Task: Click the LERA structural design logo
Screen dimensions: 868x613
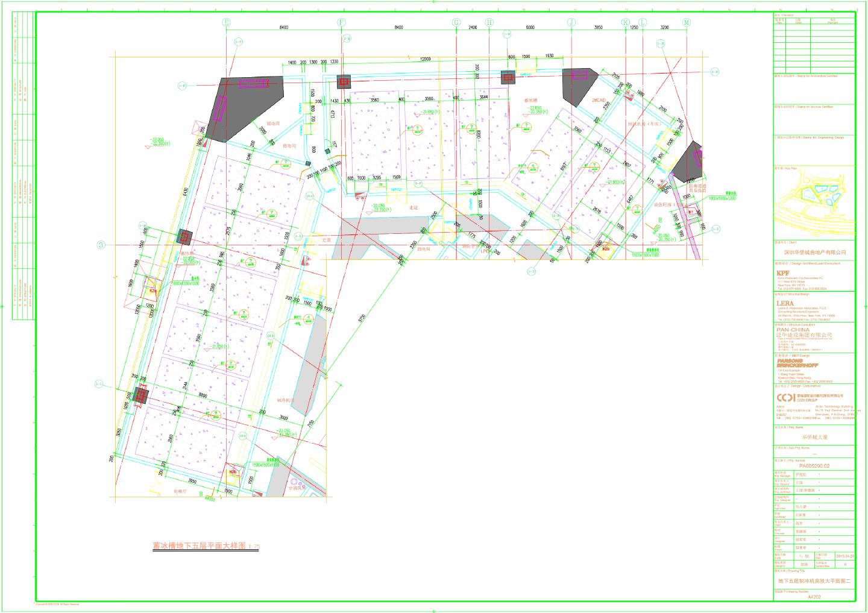Action: (785, 303)
